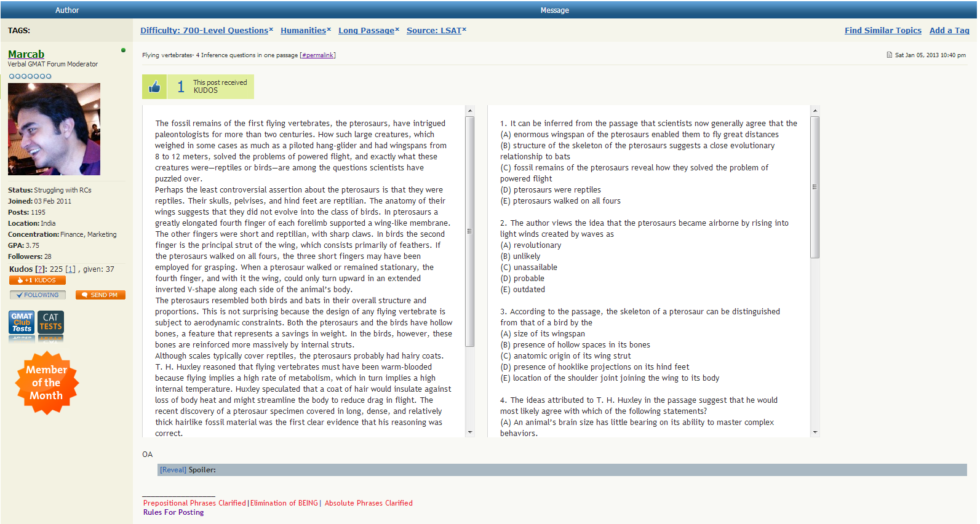This screenshot has width=980, height=524.
Task: Open Source: LSAT tag link
Action: [x=434, y=30]
